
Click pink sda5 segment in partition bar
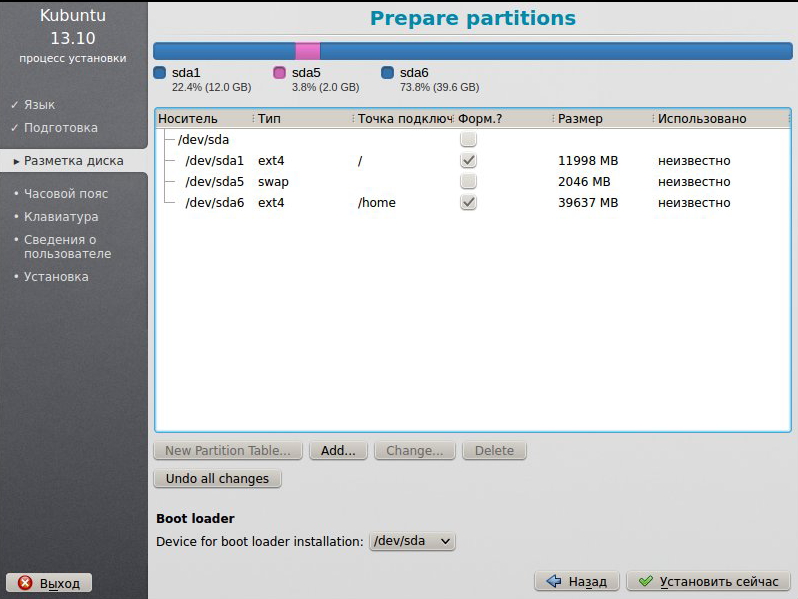point(308,51)
